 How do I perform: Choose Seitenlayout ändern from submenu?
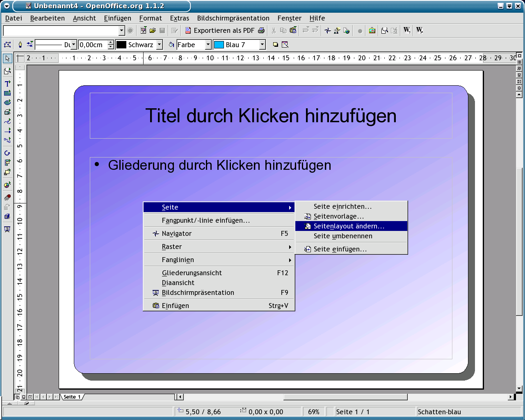349,226
